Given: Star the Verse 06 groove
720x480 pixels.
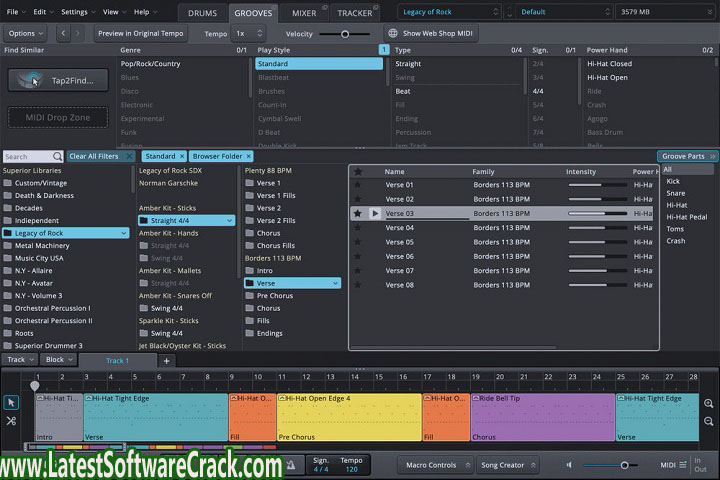Looking at the screenshot, I should tap(358, 256).
